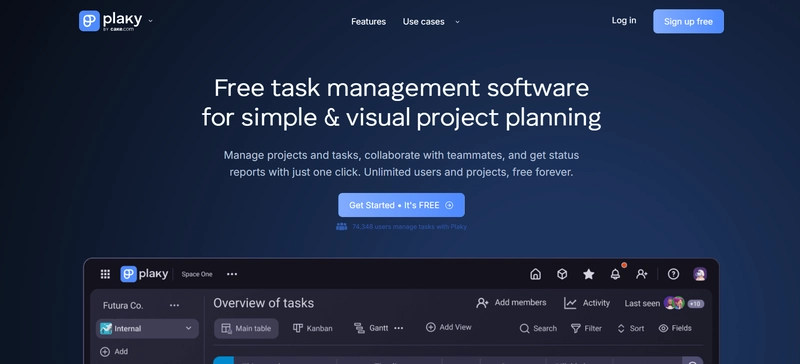800x364 pixels.
Task: Click the Sign up free button
Action: coord(688,21)
